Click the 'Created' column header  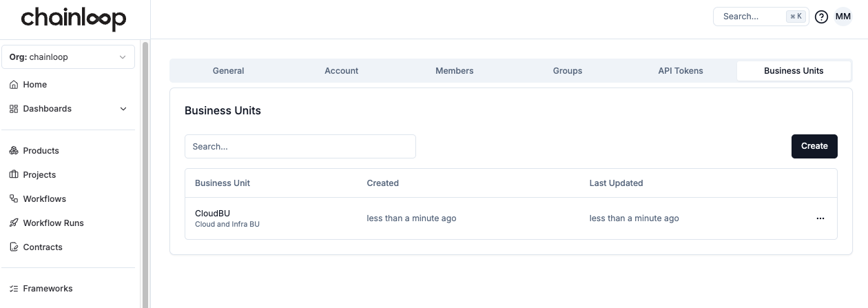coord(383,183)
